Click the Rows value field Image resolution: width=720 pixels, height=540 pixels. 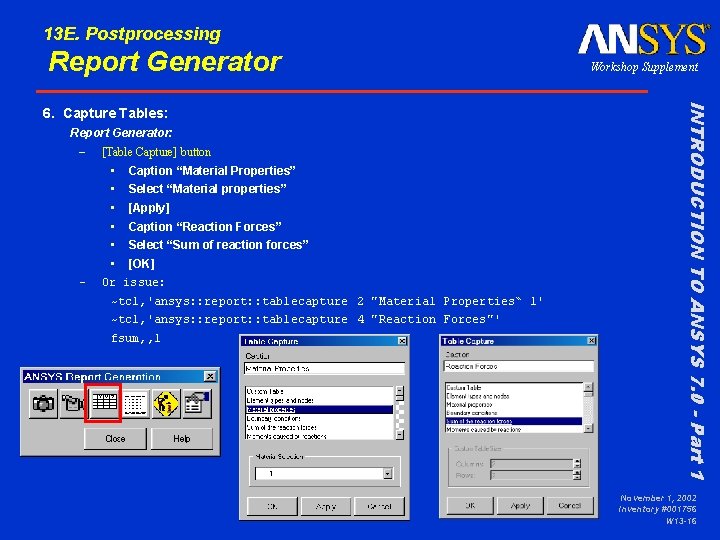pos(531,476)
